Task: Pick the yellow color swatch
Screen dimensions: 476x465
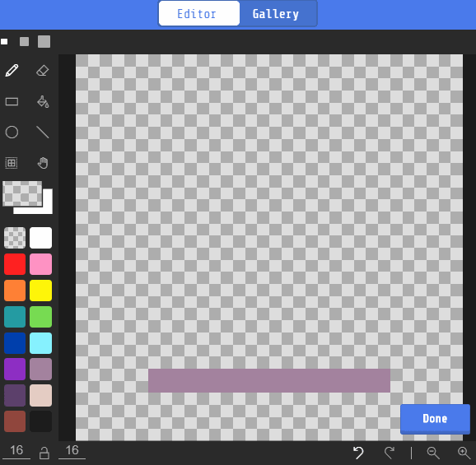Action: pyautogui.click(x=40, y=291)
